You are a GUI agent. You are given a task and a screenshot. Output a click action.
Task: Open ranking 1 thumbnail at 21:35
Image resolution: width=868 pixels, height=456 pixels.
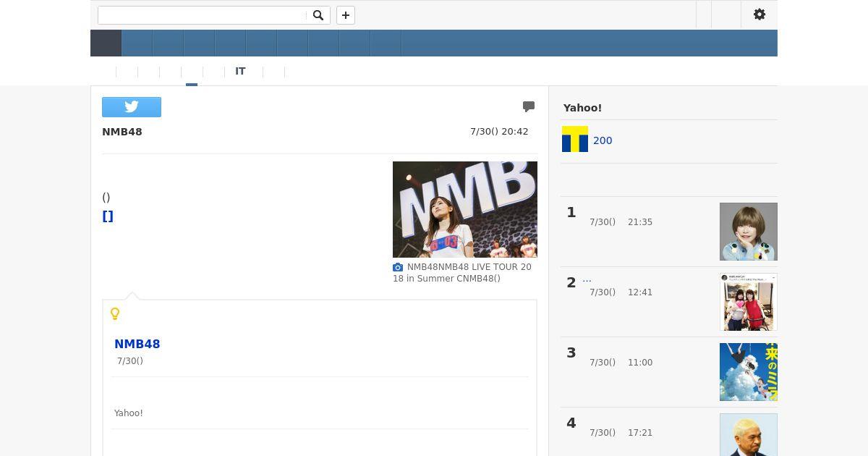[749, 232]
